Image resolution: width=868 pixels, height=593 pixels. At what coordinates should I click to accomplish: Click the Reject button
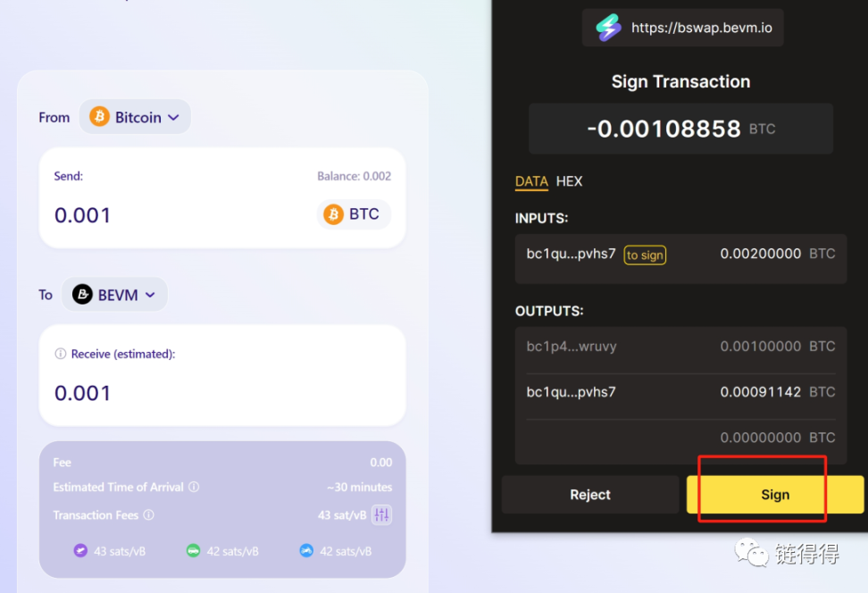[x=590, y=495]
